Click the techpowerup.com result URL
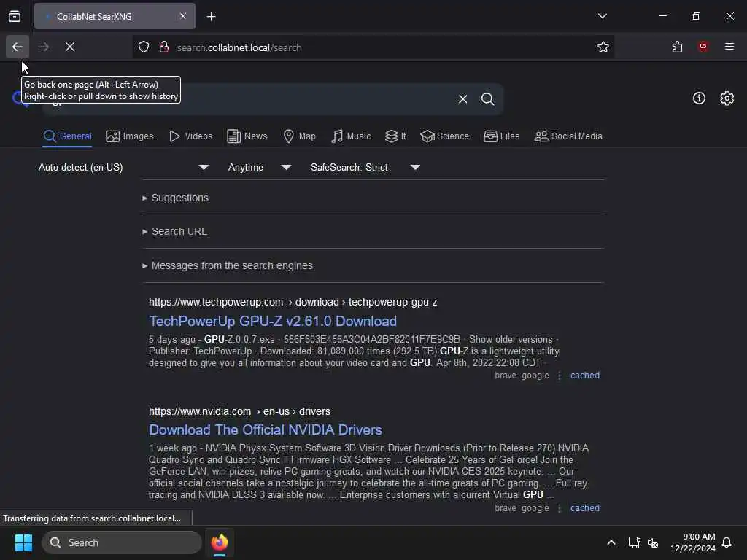The image size is (747, 560). point(293,303)
